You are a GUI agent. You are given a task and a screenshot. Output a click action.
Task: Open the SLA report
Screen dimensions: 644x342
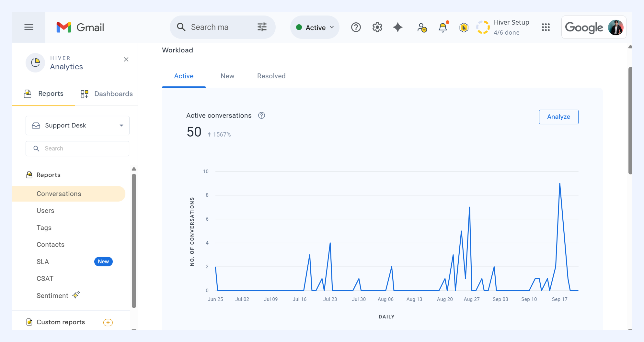[42, 262]
